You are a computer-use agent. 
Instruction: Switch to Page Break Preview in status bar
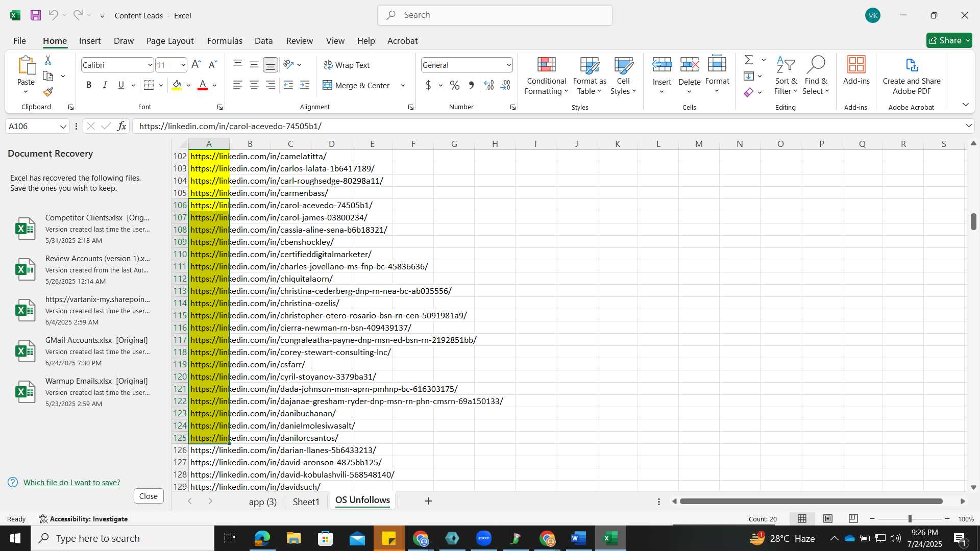[x=853, y=519]
